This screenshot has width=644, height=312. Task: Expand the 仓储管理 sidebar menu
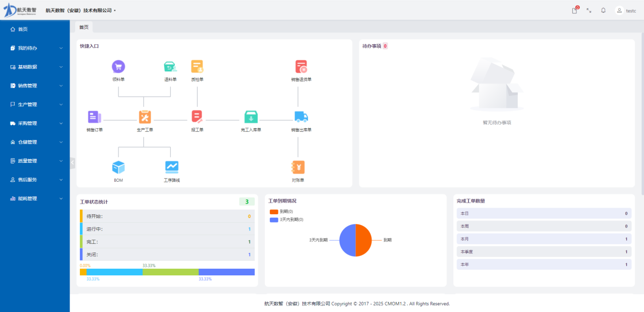click(35, 142)
